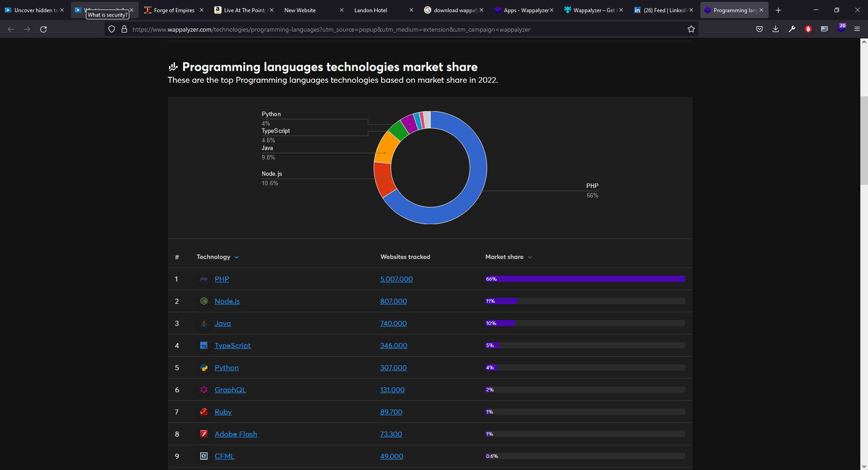The image size is (868, 470).
Task: Bookmark this page with the star icon
Action: [691, 29]
